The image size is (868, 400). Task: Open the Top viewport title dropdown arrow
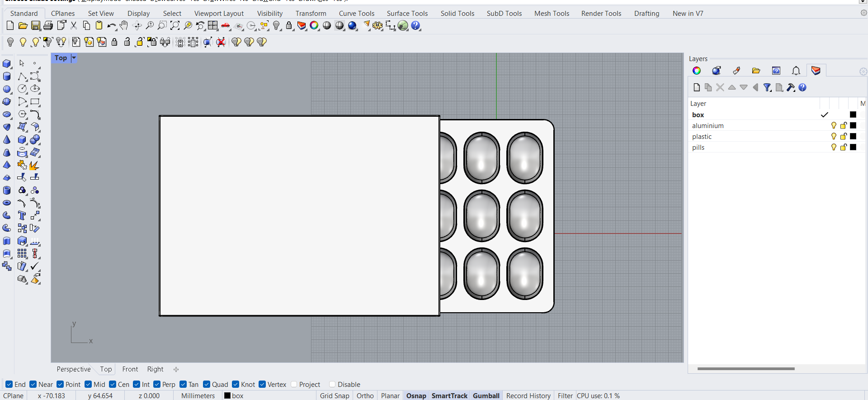coord(74,58)
